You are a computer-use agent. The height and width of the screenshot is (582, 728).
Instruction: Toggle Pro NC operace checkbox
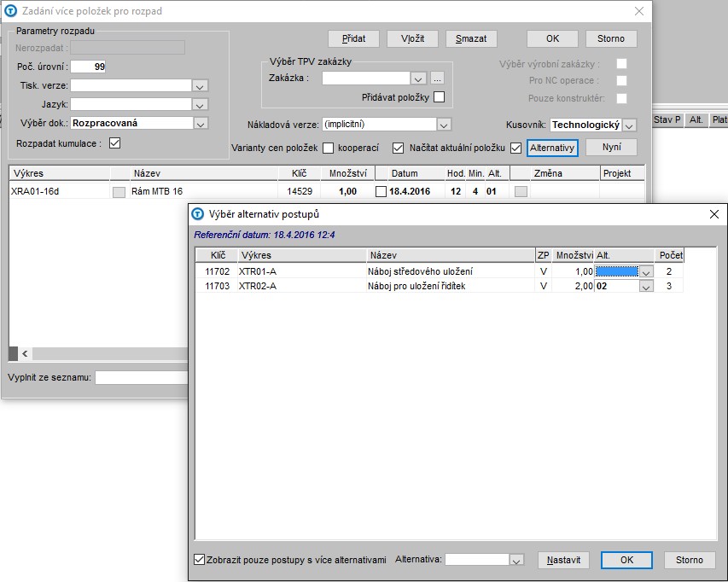[x=621, y=81]
